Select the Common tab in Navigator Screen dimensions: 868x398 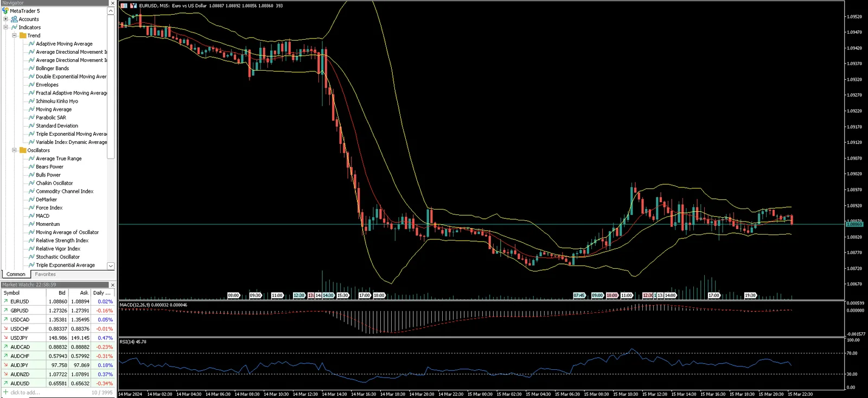click(x=16, y=274)
